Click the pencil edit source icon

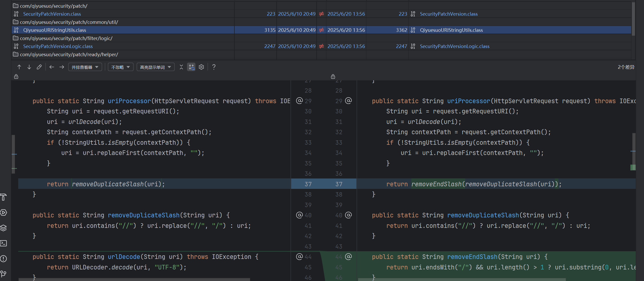39,67
